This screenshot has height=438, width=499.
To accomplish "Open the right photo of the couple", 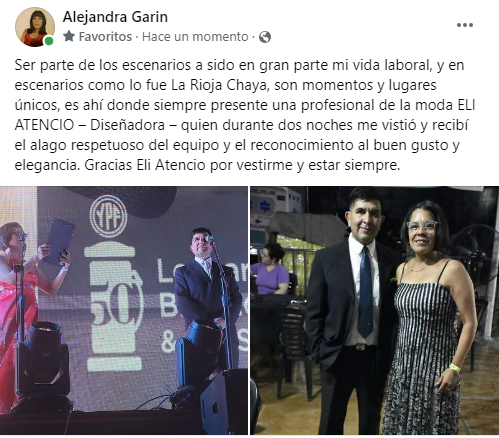I will point(375,310).
